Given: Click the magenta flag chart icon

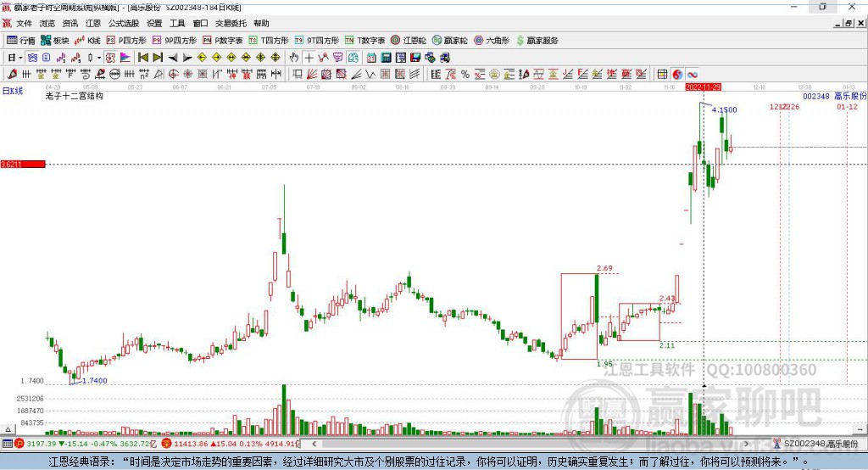Looking at the screenshot, I should tap(125, 58).
